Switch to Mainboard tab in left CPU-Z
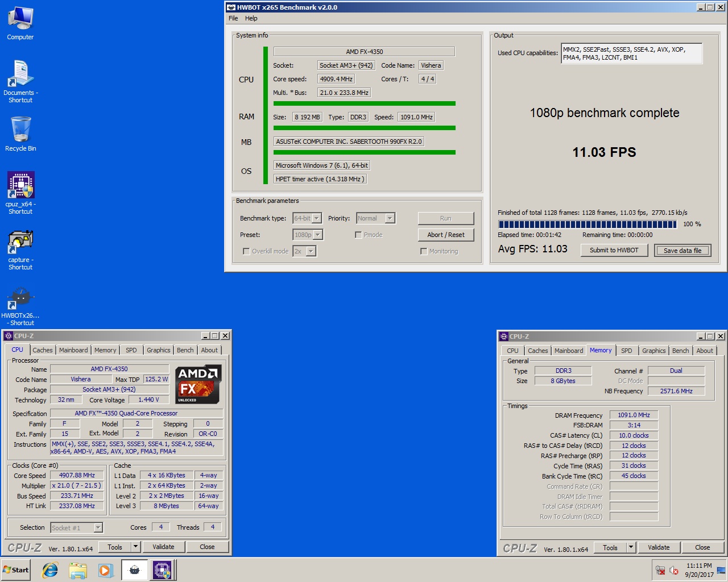 (x=73, y=350)
